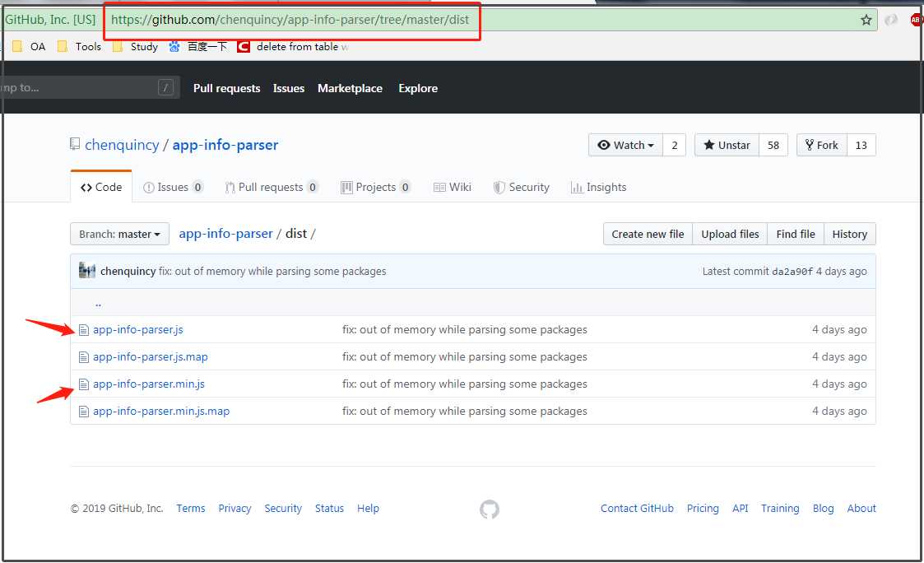
Task: Go to the chenquincy owner profile link
Action: pyautogui.click(x=122, y=145)
